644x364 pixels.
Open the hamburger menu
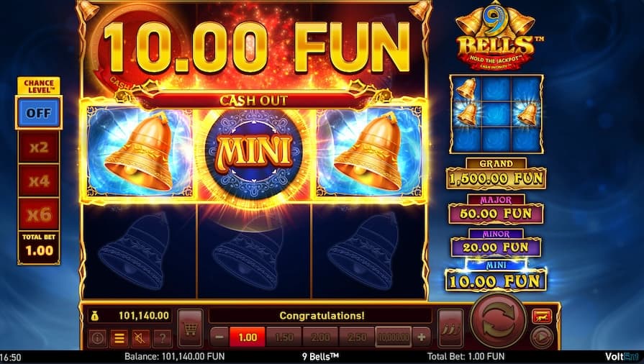point(119,337)
